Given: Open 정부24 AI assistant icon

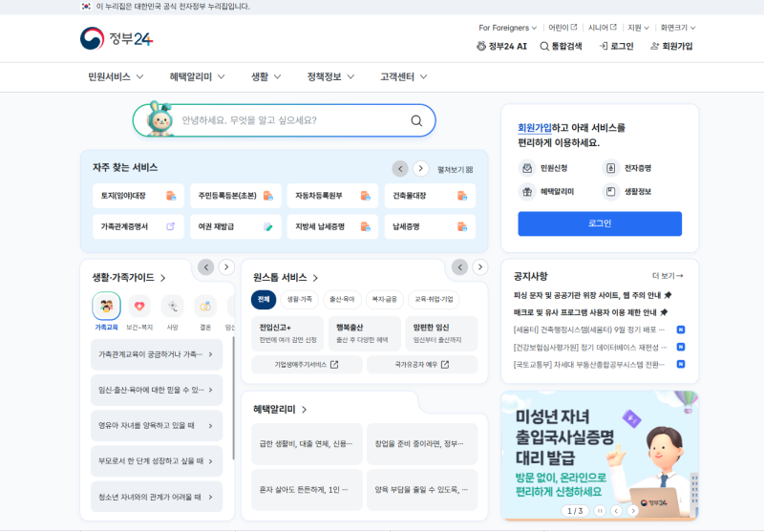Looking at the screenshot, I should pos(481,46).
